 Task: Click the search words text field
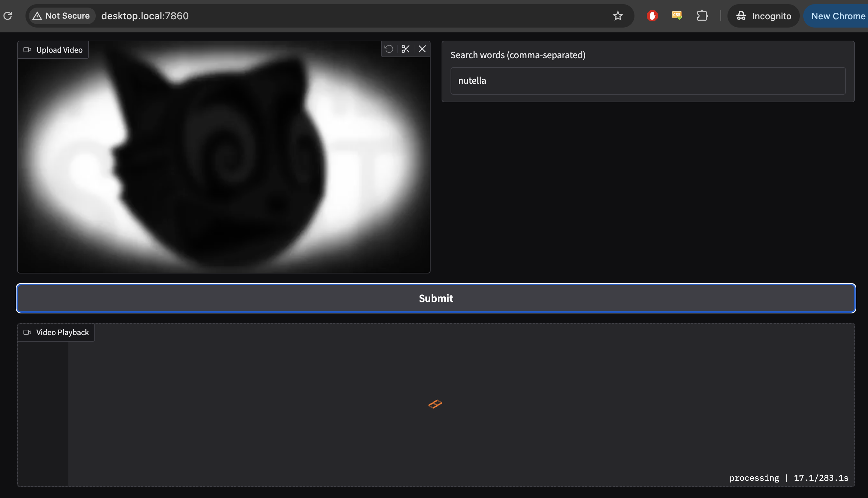click(x=648, y=81)
